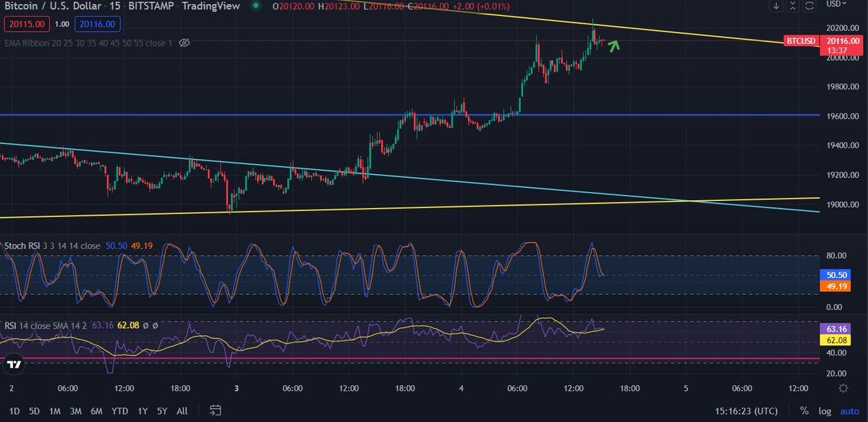The image size is (868, 422).
Task: Select the 5Y time range
Action: (162, 411)
